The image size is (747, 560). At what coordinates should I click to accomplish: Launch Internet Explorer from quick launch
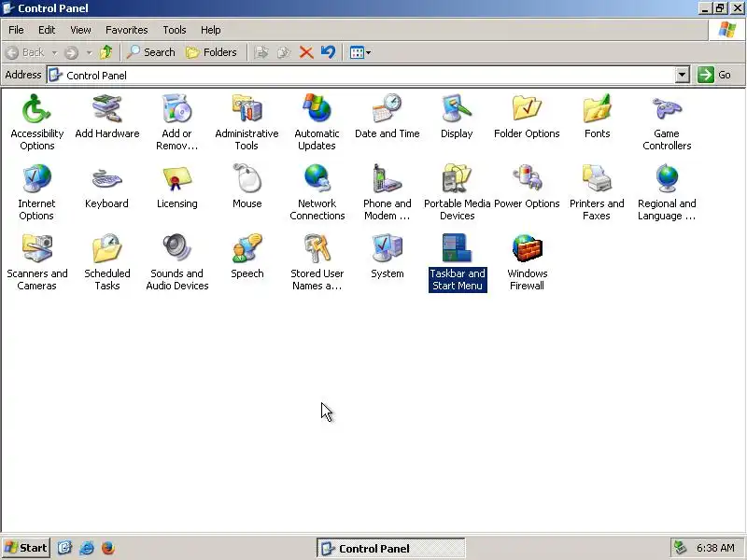point(87,548)
